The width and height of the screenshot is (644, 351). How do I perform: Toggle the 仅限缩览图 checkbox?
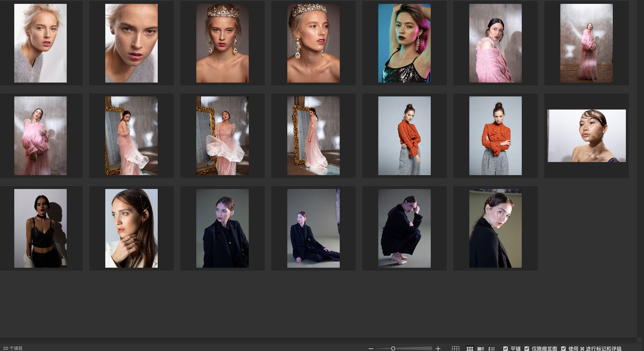527,348
